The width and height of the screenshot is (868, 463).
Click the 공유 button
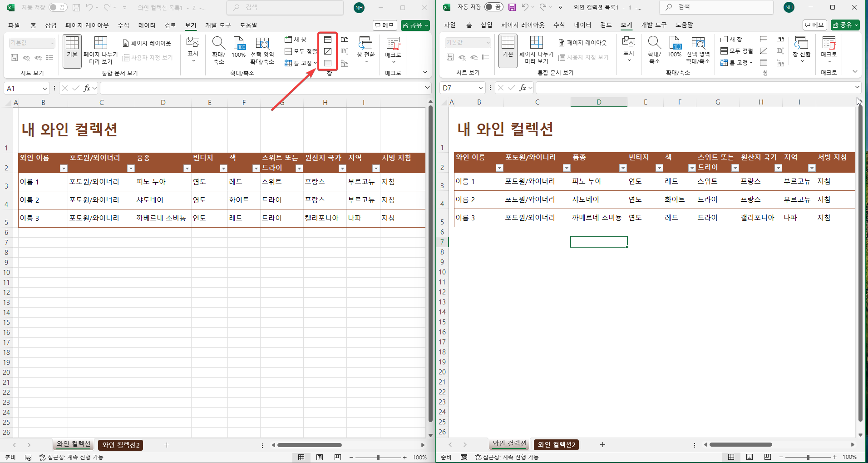pos(414,25)
